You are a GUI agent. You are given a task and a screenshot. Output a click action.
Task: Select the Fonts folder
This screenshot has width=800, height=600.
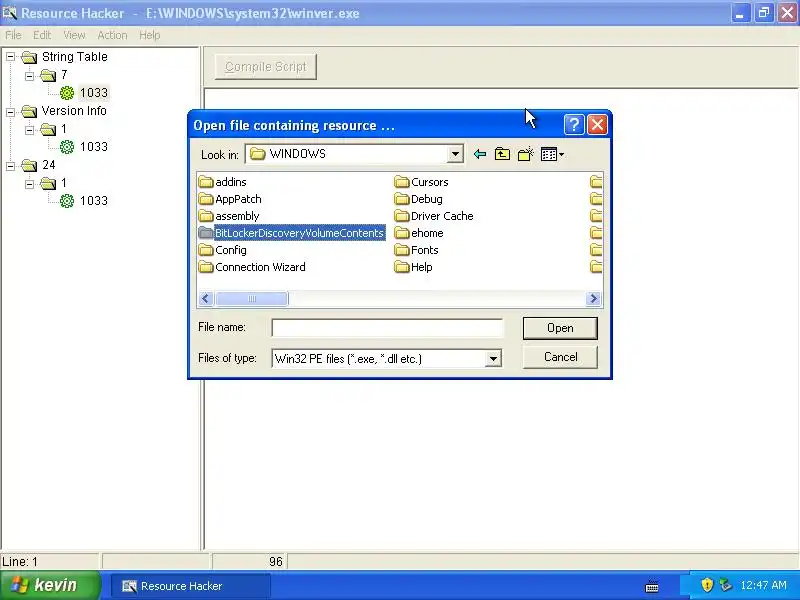[416, 250]
